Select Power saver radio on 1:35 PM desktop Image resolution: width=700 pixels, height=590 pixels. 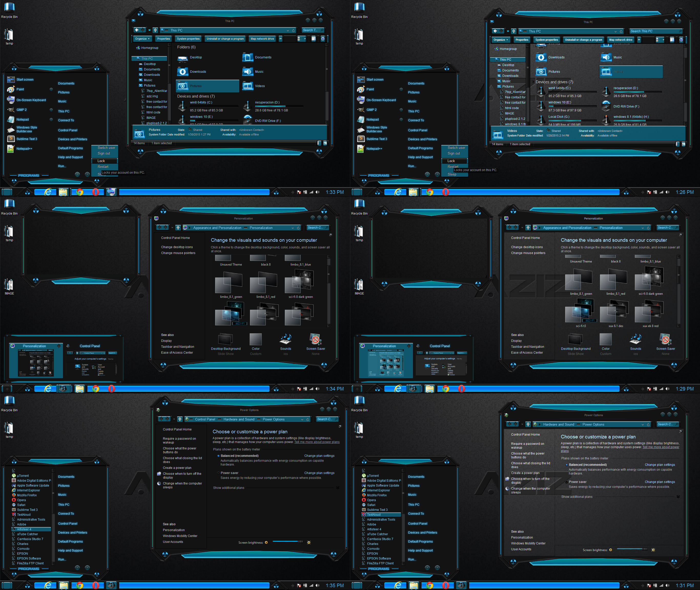219,473
